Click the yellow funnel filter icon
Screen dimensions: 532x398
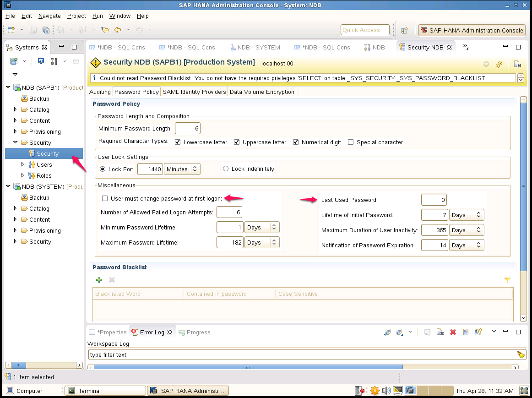(507, 280)
